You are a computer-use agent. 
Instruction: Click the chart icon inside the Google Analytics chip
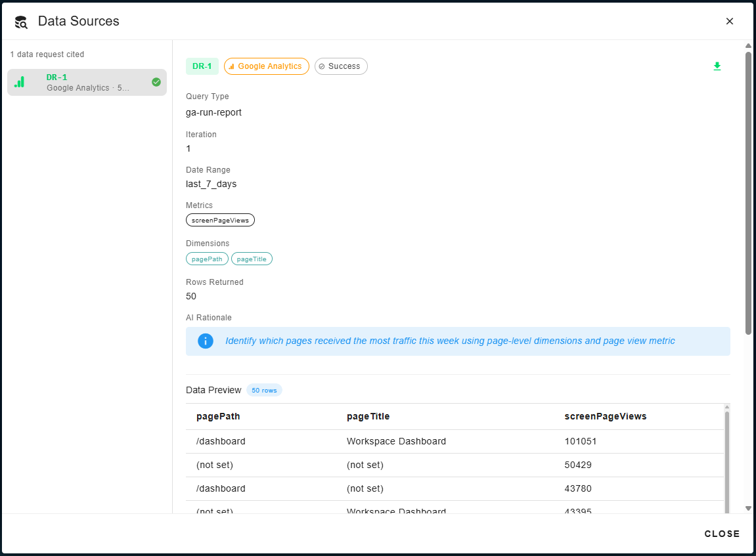231,66
